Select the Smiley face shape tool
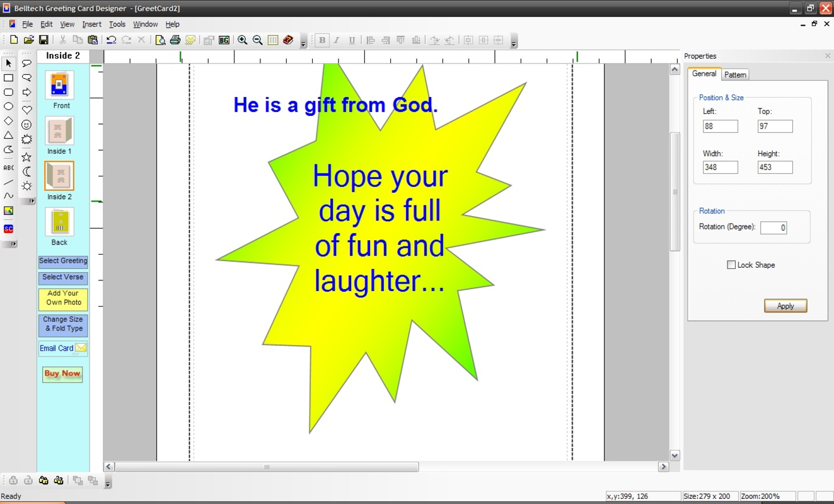The height and width of the screenshot is (504, 834). [x=26, y=125]
